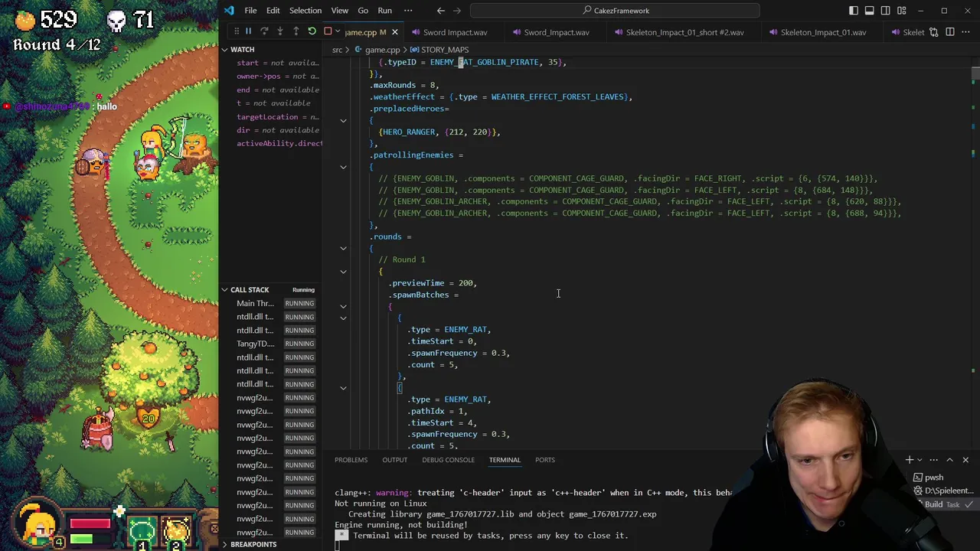The height and width of the screenshot is (551, 980).
Task: Create a new terminal with plus icon
Action: point(910,460)
